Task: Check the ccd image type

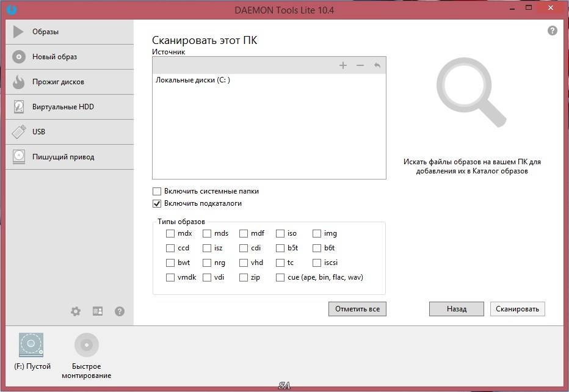Action: [x=170, y=248]
